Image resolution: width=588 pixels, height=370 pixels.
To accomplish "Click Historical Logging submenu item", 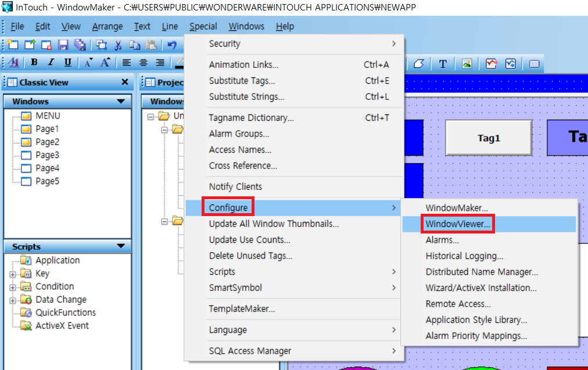I will click(489, 256).
